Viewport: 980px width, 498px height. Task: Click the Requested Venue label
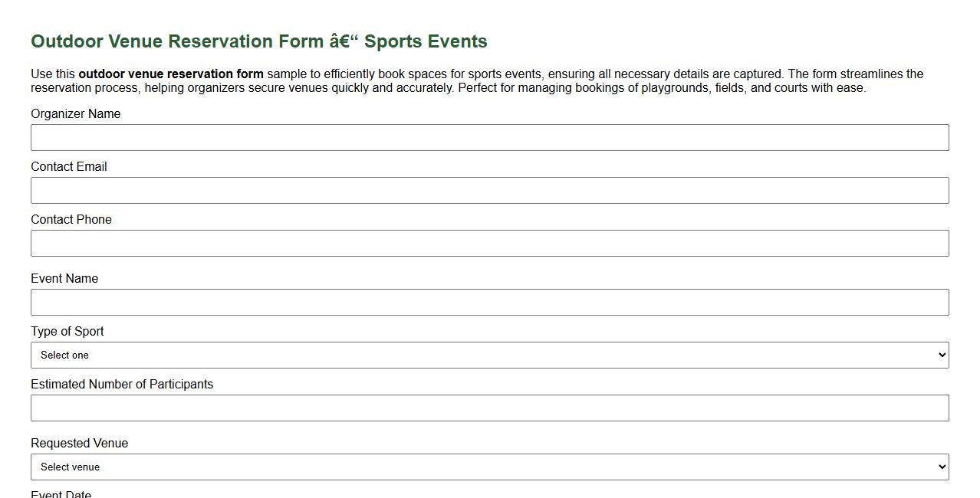tap(79, 443)
